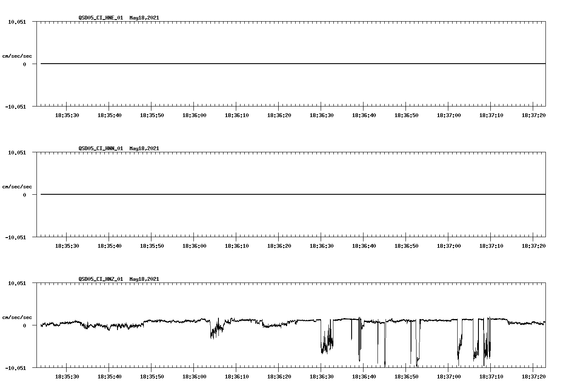Click the 0 amplitude label on middle panel
The height and width of the screenshot is (392, 576).
(x=24, y=195)
